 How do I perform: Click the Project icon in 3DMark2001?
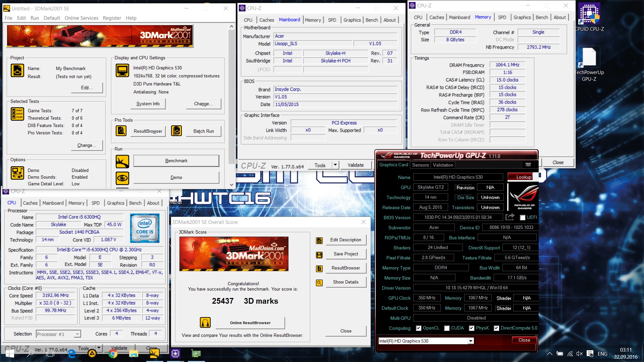[x=17, y=71]
